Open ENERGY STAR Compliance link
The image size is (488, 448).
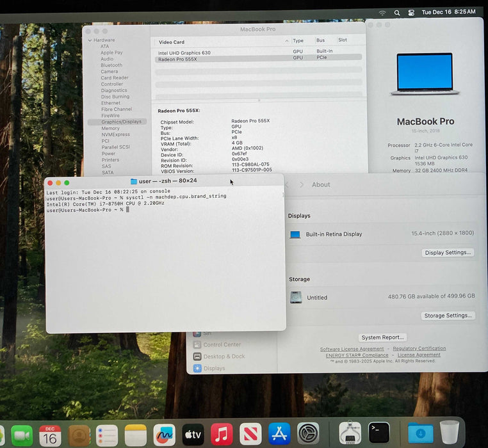357,355
